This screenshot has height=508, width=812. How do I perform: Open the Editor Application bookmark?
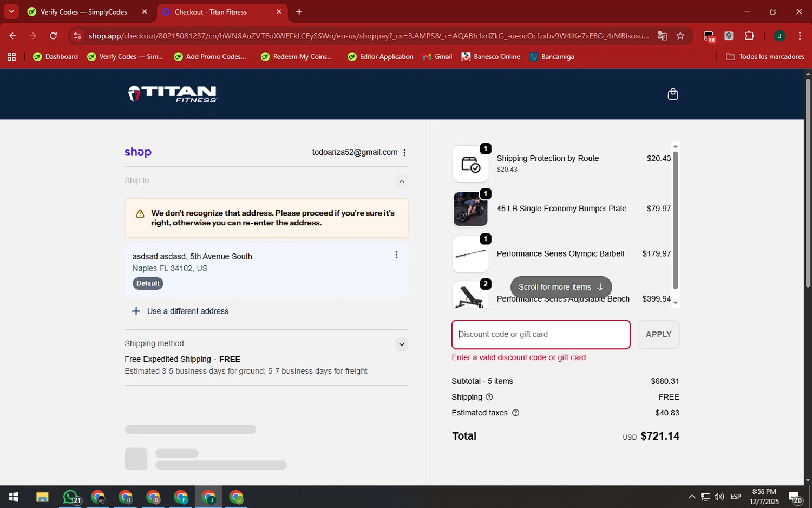[x=381, y=56]
